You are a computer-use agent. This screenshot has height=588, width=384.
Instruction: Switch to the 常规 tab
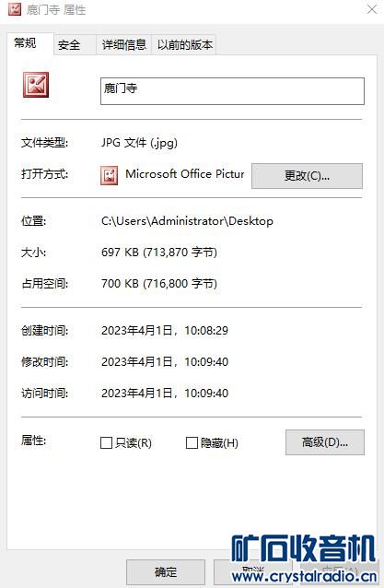[26, 43]
